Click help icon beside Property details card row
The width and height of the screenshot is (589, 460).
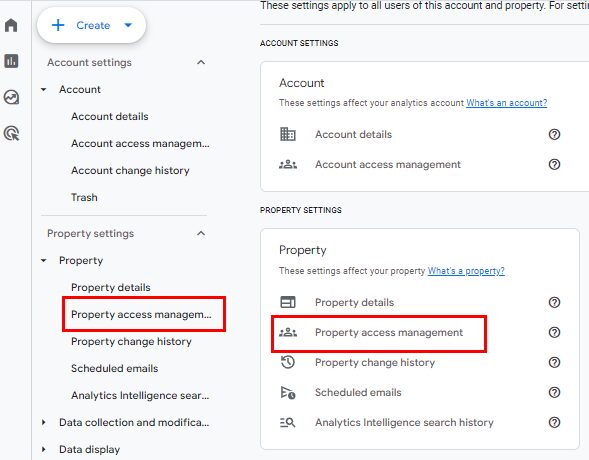coord(554,302)
